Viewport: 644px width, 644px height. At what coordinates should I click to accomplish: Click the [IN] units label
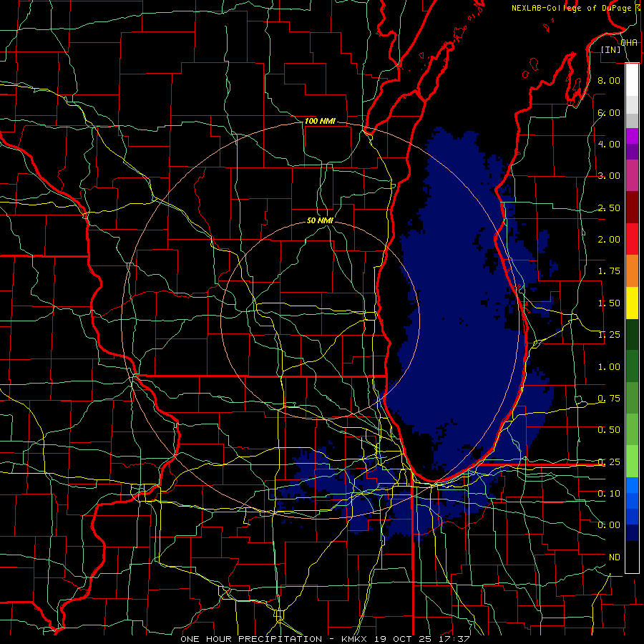[611, 49]
